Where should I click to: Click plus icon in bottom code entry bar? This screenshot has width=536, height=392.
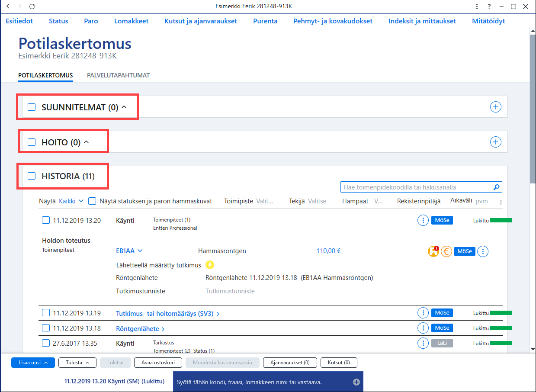[x=356, y=382]
